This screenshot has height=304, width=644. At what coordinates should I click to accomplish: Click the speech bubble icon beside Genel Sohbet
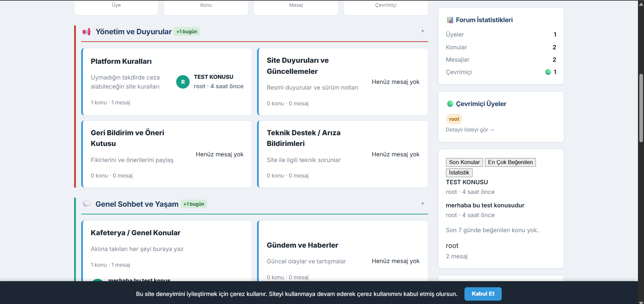coord(87,204)
